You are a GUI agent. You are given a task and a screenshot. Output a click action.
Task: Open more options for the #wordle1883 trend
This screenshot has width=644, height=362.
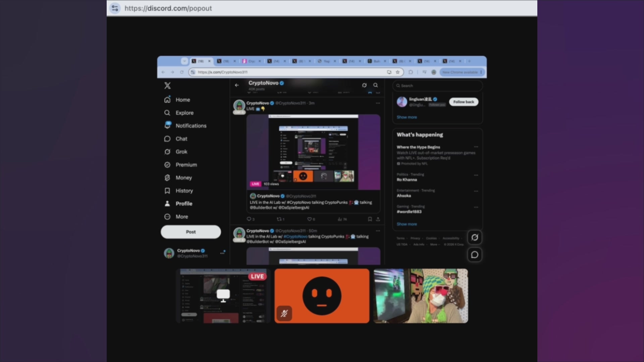point(476,207)
